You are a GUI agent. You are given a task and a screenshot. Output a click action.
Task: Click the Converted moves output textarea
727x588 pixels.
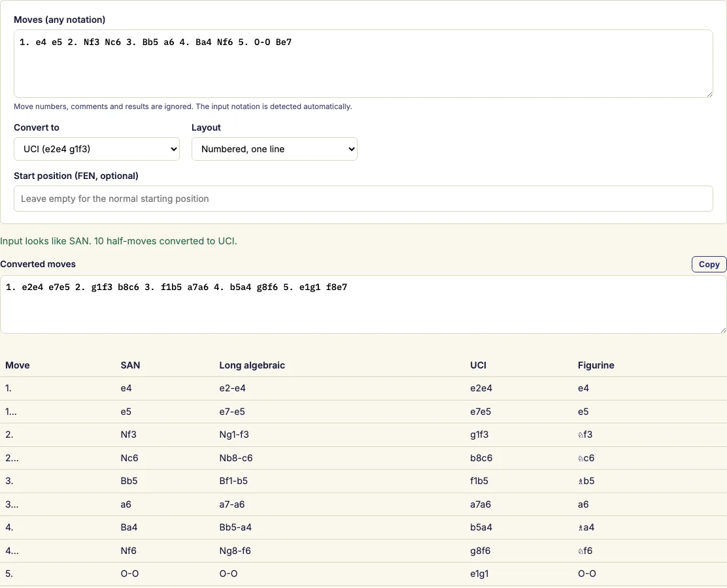(363, 304)
